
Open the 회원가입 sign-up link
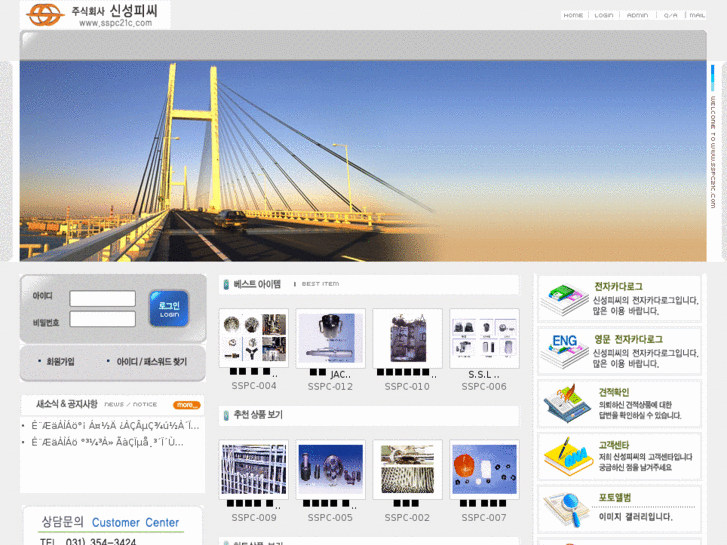(60, 361)
